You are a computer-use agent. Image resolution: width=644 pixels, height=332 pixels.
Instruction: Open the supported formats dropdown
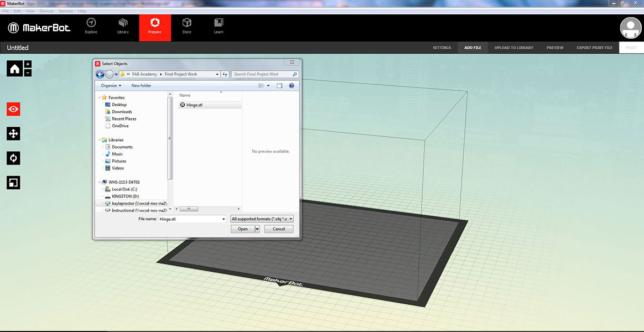coord(262,219)
